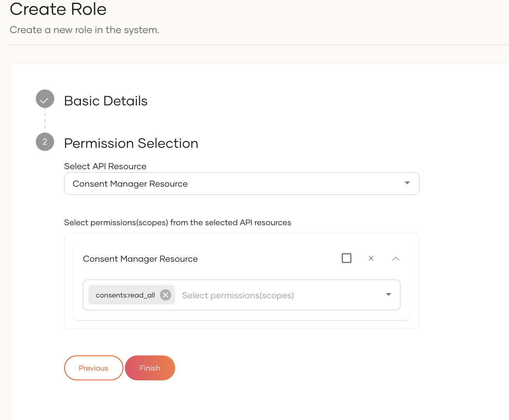Click the step 2 circle indicator
509x420 pixels.
point(45,142)
